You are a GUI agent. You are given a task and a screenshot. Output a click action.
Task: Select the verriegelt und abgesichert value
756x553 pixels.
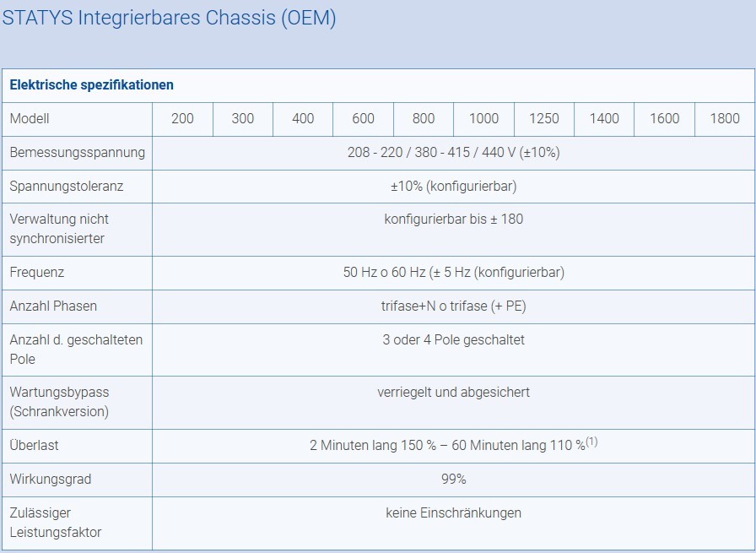(453, 393)
